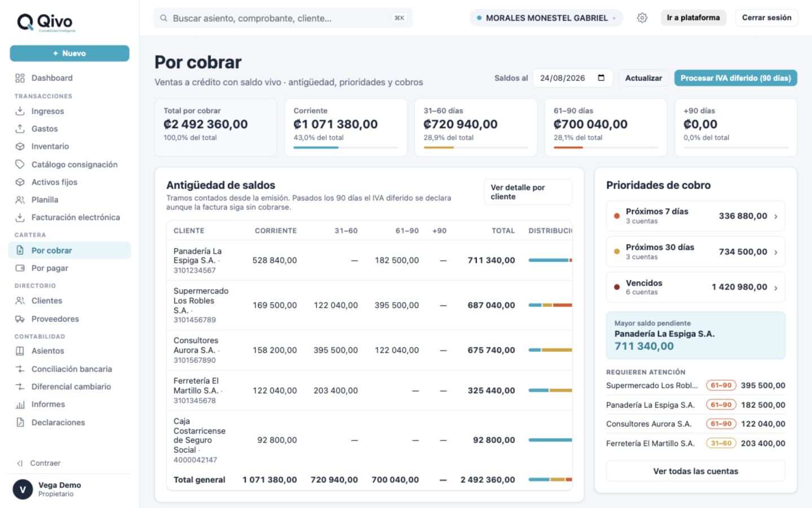812x508 pixels.
Task: Click Cerrar sesión button
Action: (766, 17)
